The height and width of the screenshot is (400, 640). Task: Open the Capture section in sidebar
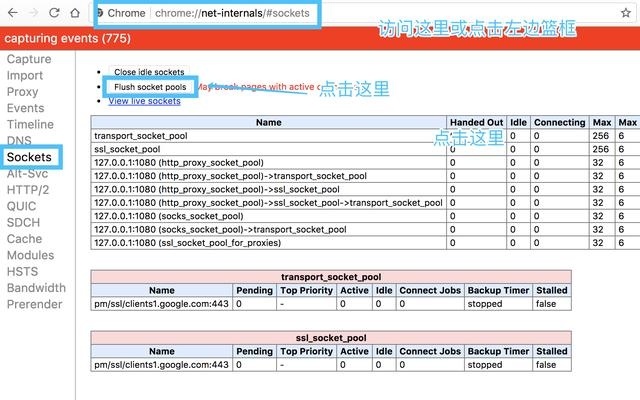(31, 59)
